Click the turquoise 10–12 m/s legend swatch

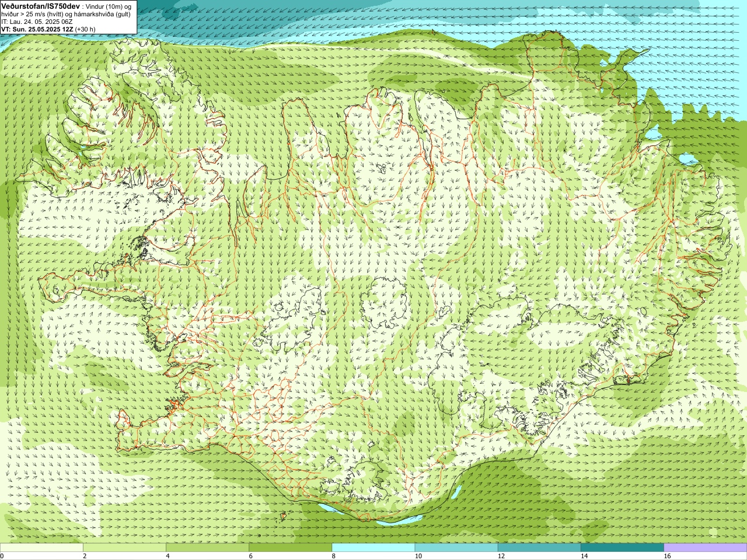(456, 548)
